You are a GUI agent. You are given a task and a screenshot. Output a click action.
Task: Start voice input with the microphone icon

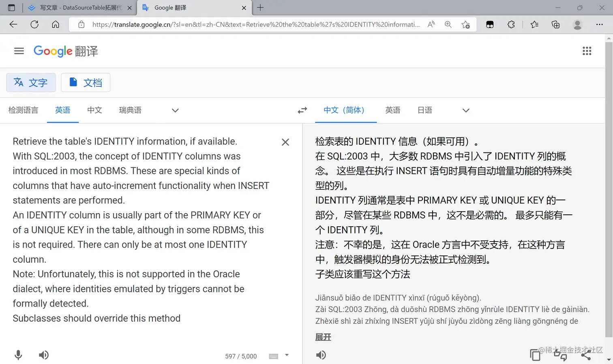(x=18, y=355)
